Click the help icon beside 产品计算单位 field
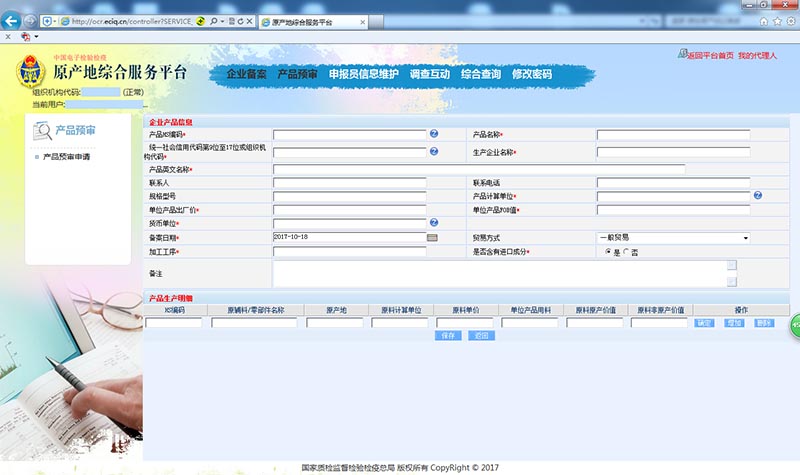Viewport: 800px width, 475px height. pyautogui.click(x=758, y=196)
